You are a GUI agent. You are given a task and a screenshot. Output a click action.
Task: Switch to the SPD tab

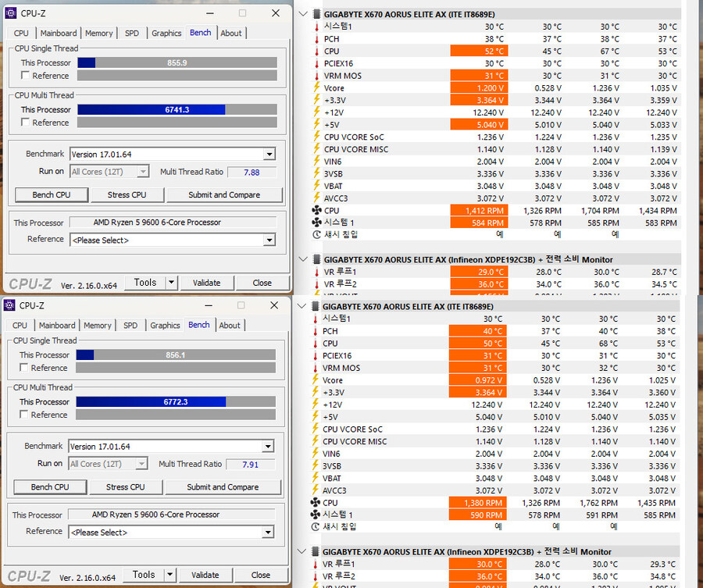(x=130, y=33)
